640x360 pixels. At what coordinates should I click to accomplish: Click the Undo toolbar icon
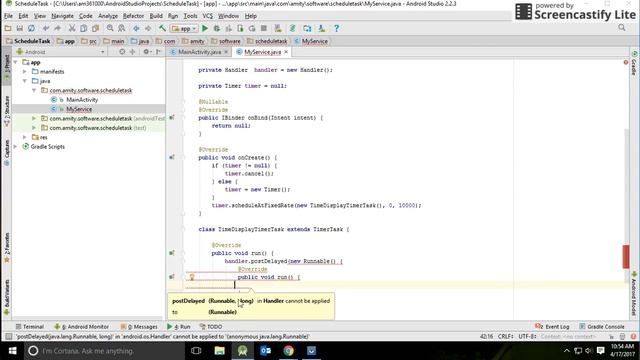click(x=46, y=28)
